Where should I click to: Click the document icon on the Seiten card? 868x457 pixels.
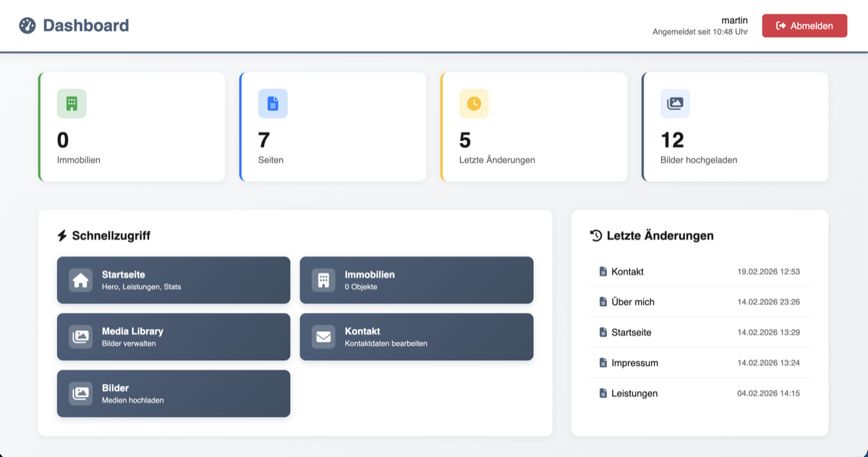coord(272,103)
